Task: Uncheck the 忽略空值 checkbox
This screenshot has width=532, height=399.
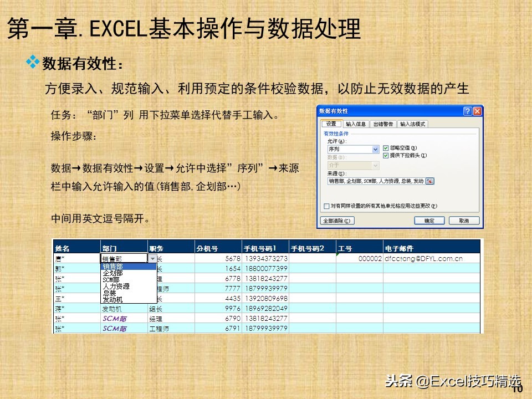Action: pos(386,148)
